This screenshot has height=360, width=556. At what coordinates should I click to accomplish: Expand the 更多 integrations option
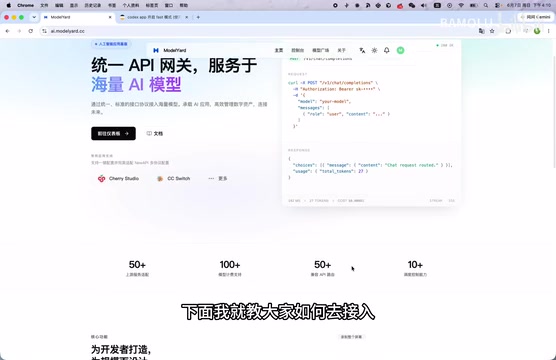click(218, 178)
